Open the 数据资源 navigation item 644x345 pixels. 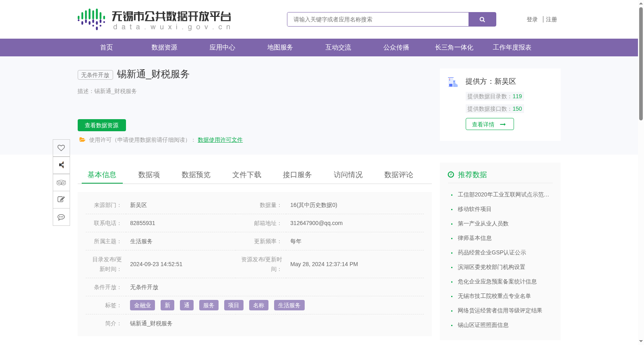point(164,48)
